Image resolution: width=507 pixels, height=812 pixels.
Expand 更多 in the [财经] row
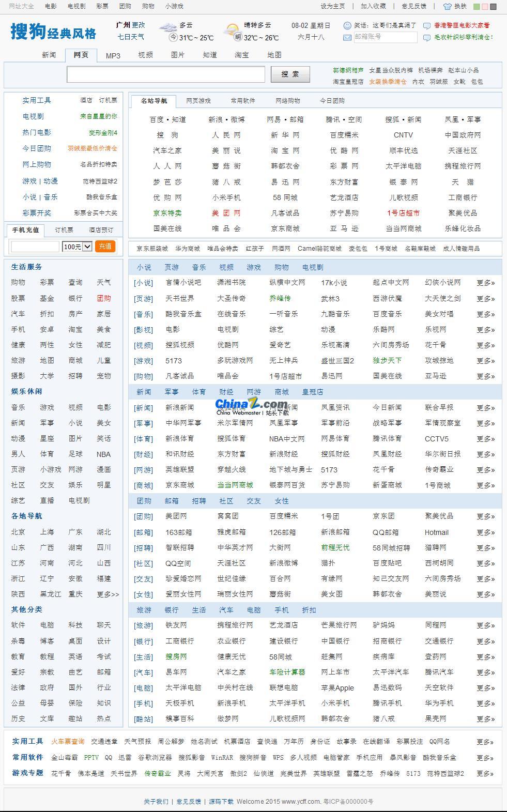[486, 454]
